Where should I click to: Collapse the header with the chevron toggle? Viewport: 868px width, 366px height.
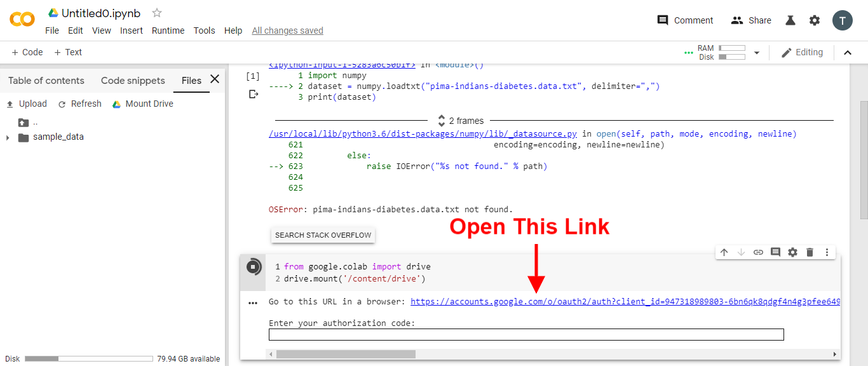point(848,52)
